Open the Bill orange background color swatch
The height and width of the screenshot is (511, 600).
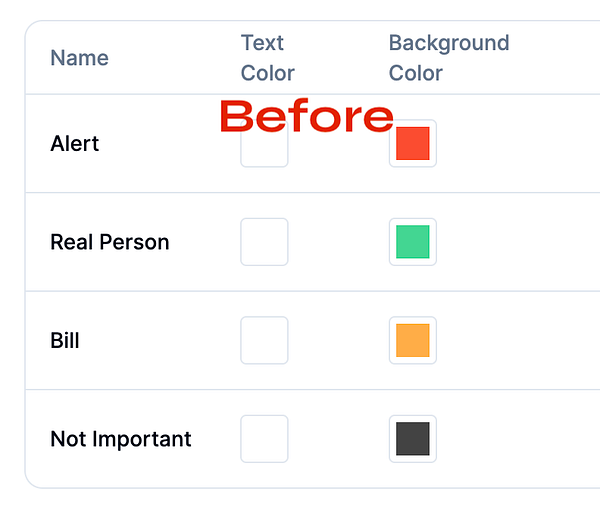(412, 340)
